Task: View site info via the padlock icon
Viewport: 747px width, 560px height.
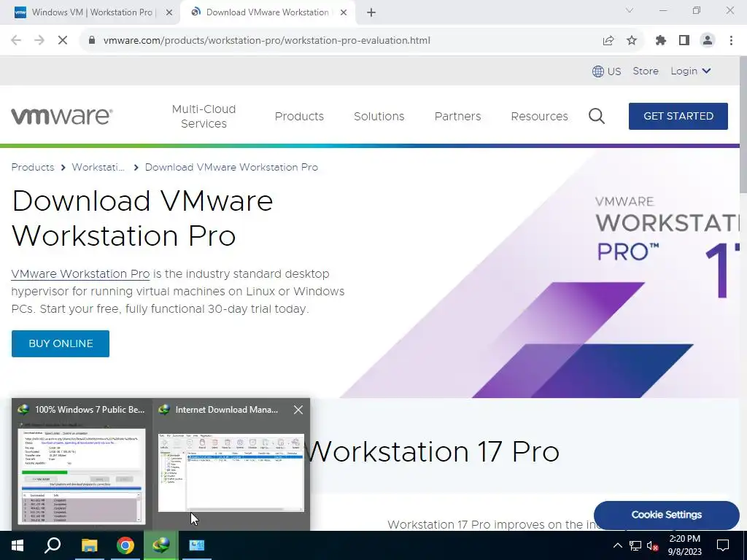Action: pos(92,41)
